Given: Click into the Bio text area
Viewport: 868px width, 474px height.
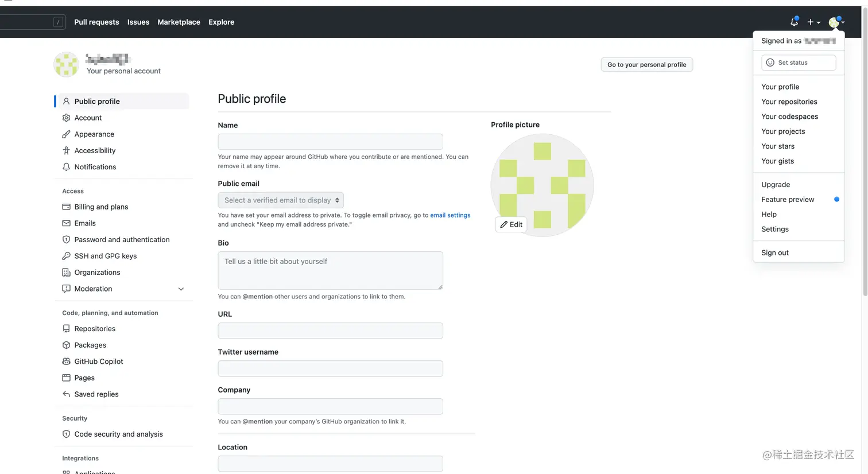Looking at the screenshot, I should [x=330, y=270].
